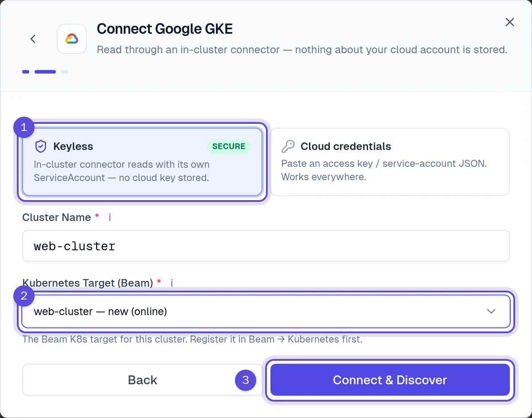532x418 pixels.
Task: Click the Beam K8s target helper text
Action: 192,340
